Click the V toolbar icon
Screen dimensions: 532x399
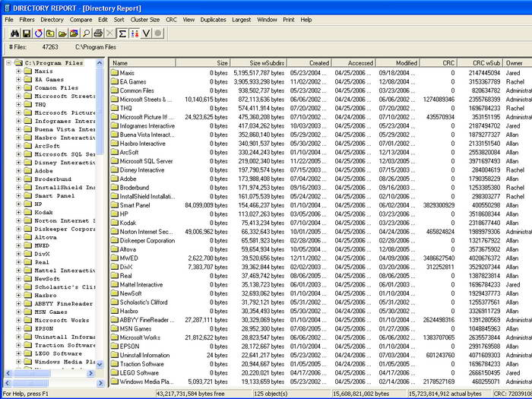click(146, 33)
